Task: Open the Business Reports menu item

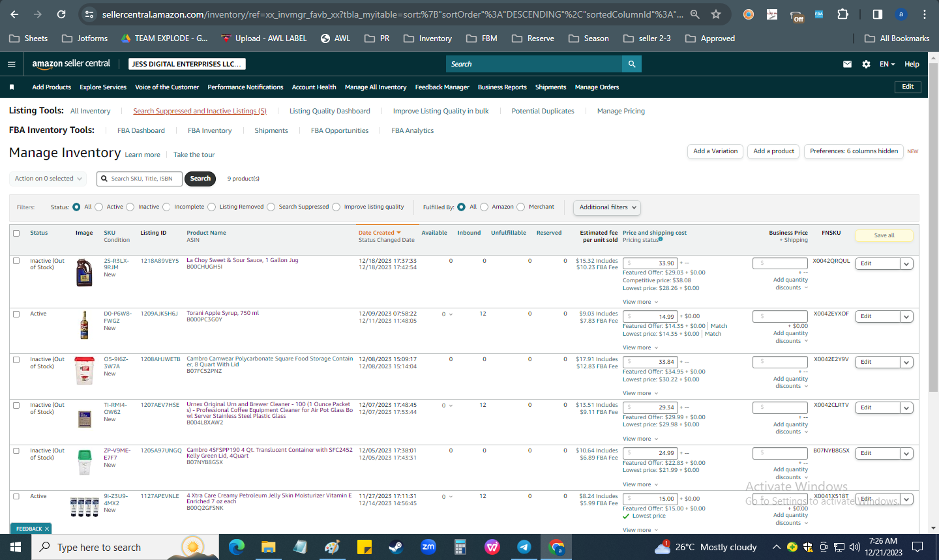Action: click(x=502, y=87)
